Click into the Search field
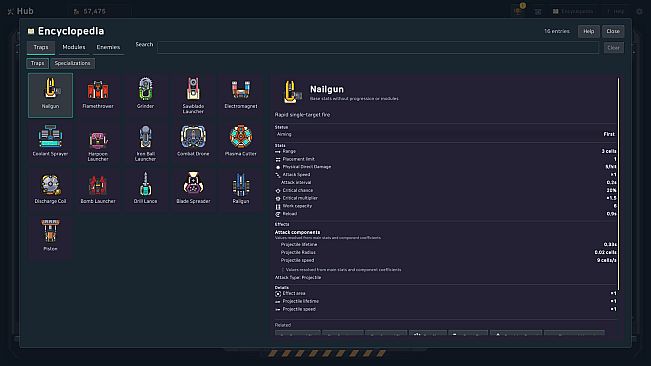The width and height of the screenshot is (651, 366). point(378,47)
